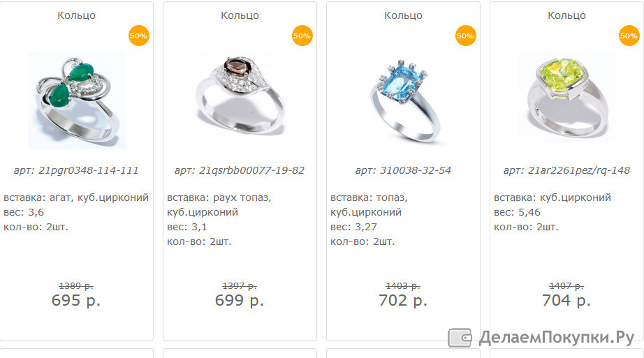This screenshot has width=644, height=358.
Task: Click the 50% badge on the agate ring
Action: coord(138,36)
